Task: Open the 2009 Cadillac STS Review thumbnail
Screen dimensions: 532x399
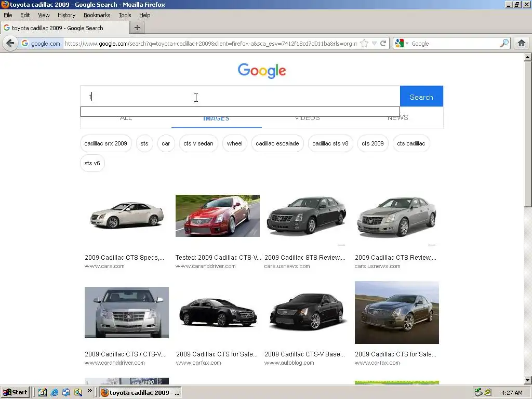Action: [307, 216]
